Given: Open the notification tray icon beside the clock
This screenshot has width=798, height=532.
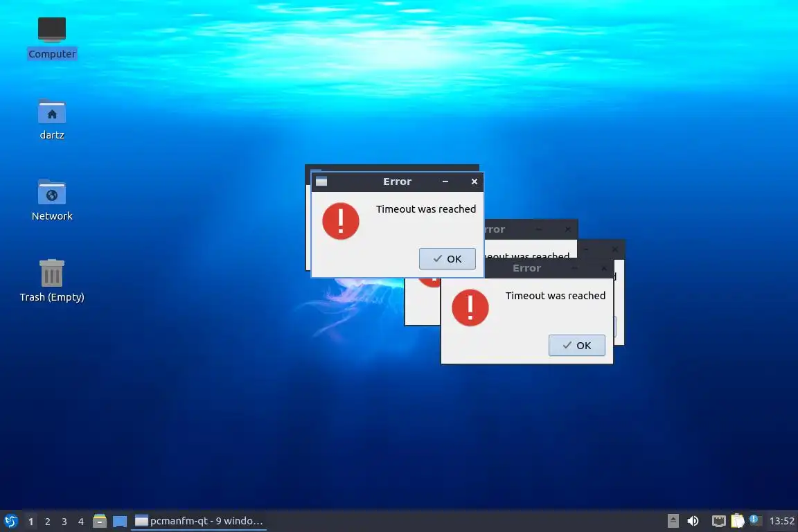Looking at the screenshot, I should [x=756, y=520].
